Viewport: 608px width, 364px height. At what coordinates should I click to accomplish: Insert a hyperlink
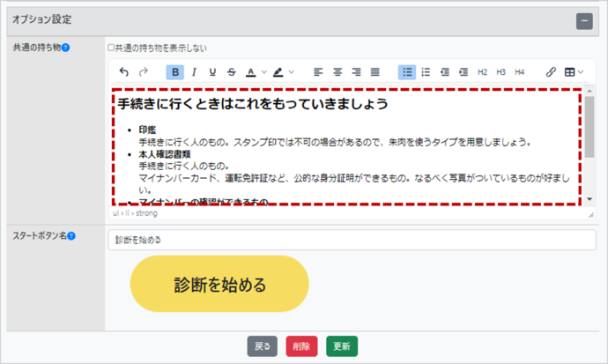[x=551, y=72]
